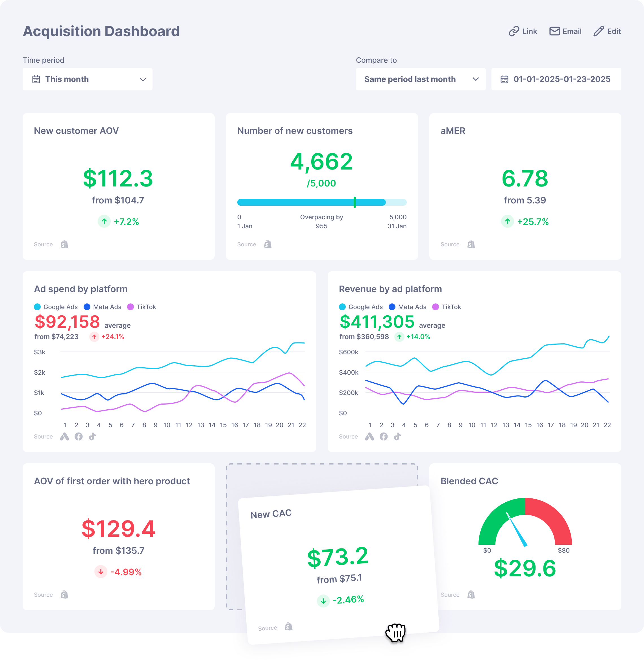Click the green pacing marker on progress bar

354,202
